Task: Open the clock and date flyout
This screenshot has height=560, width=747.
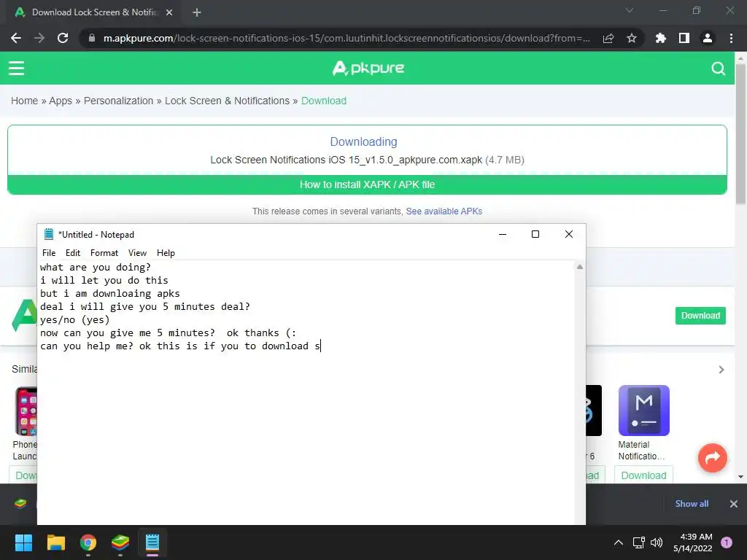Action: 693,542
